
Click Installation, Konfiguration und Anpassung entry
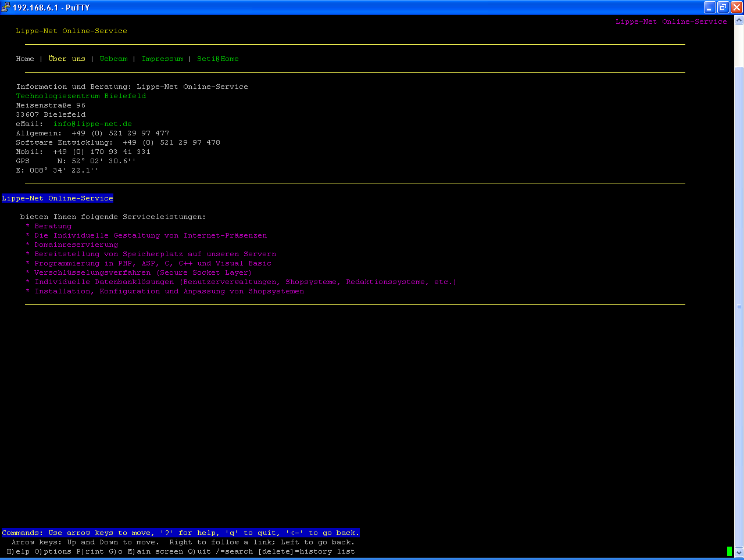(x=169, y=291)
